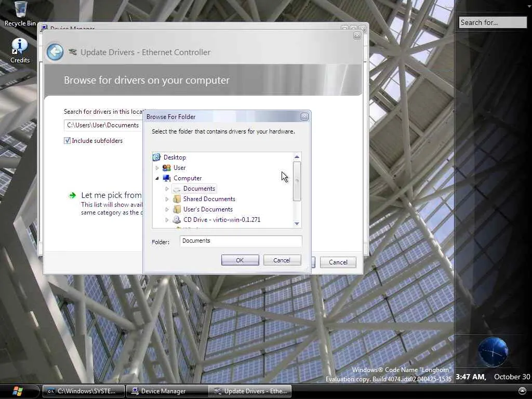Expand the Shared Documents node arrow
Screen dimensions: 532x399
(x=167, y=199)
